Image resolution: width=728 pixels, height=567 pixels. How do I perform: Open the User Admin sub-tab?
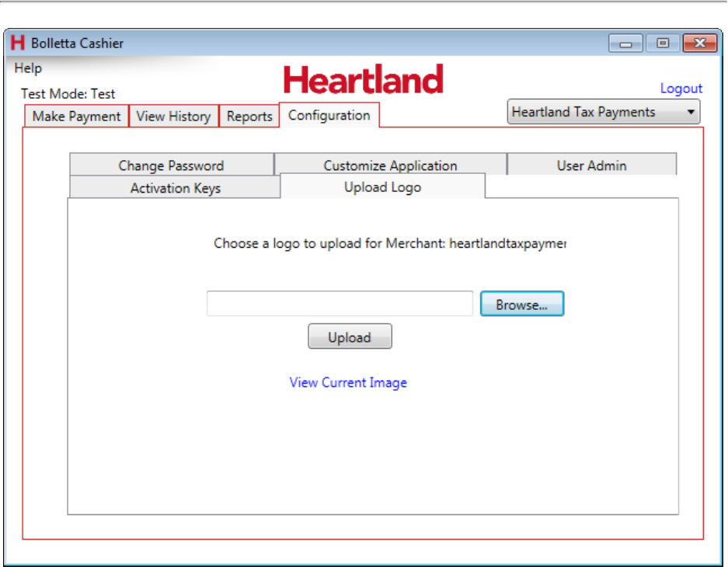(x=592, y=165)
